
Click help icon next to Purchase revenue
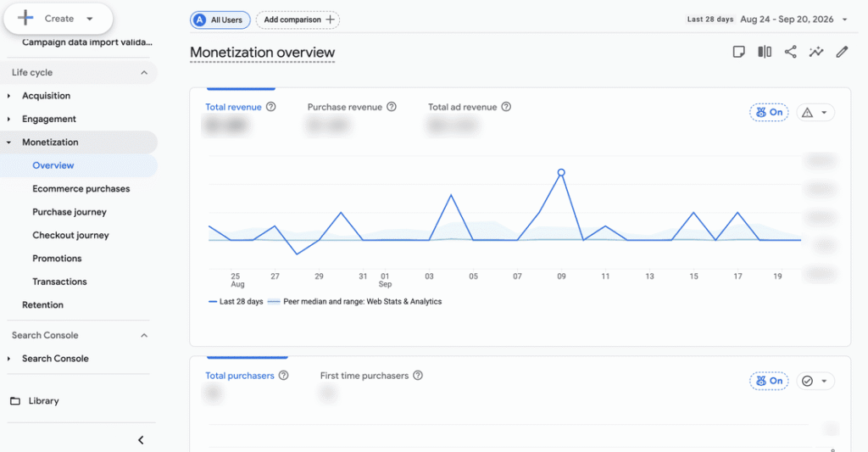point(392,107)
